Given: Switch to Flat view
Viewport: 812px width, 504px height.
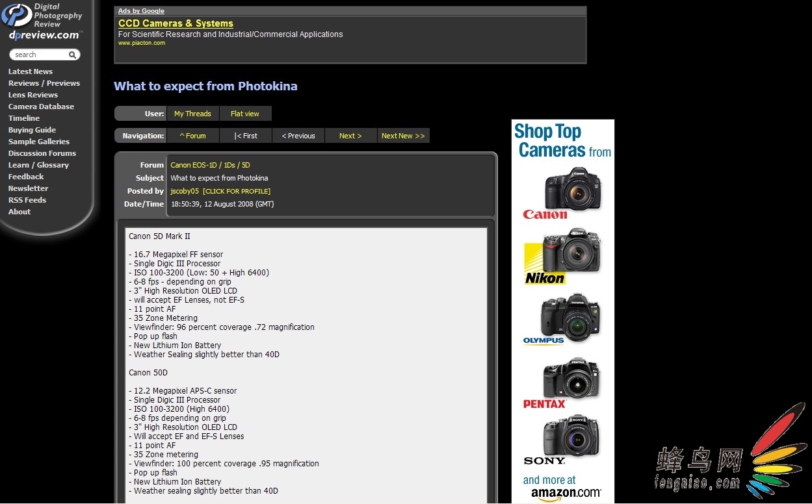Looking at the screenshot, I should 245,114.
